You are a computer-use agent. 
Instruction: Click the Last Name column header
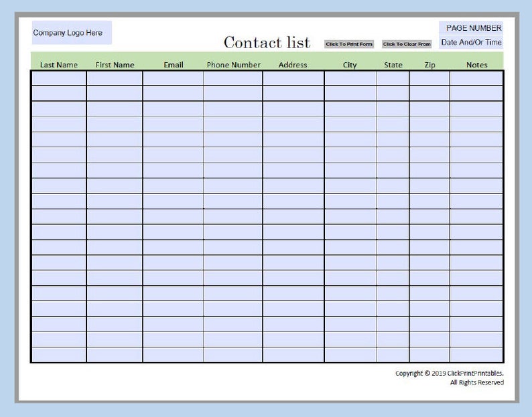[59, 65]
